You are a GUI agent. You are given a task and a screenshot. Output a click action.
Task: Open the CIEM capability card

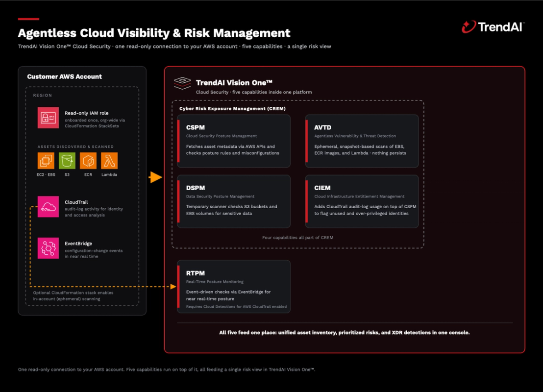(x=362, y=201)
